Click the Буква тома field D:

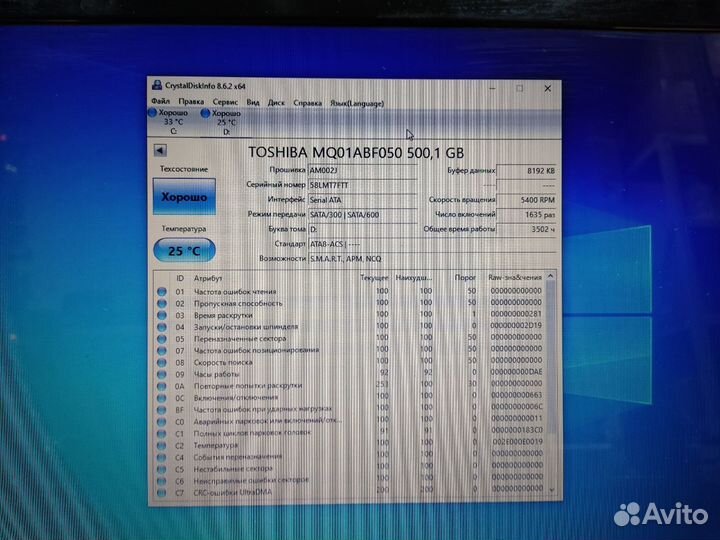(362, 229)
